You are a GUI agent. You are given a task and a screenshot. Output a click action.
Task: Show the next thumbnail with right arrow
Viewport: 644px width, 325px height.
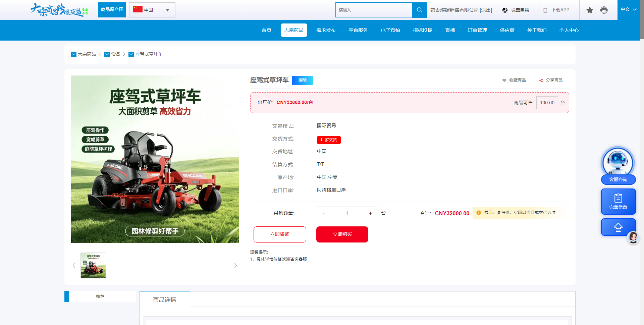(235, 265)
